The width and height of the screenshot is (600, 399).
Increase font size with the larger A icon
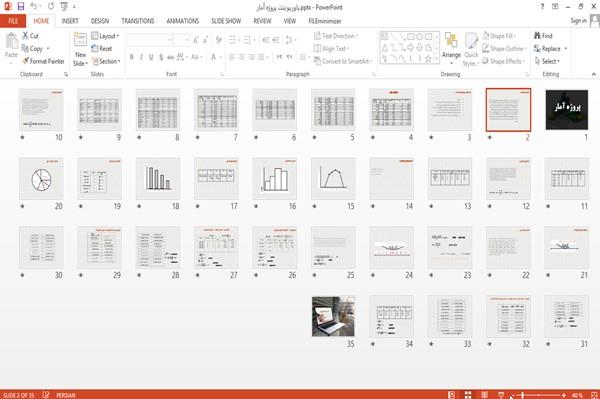click(x=196, y=40)
